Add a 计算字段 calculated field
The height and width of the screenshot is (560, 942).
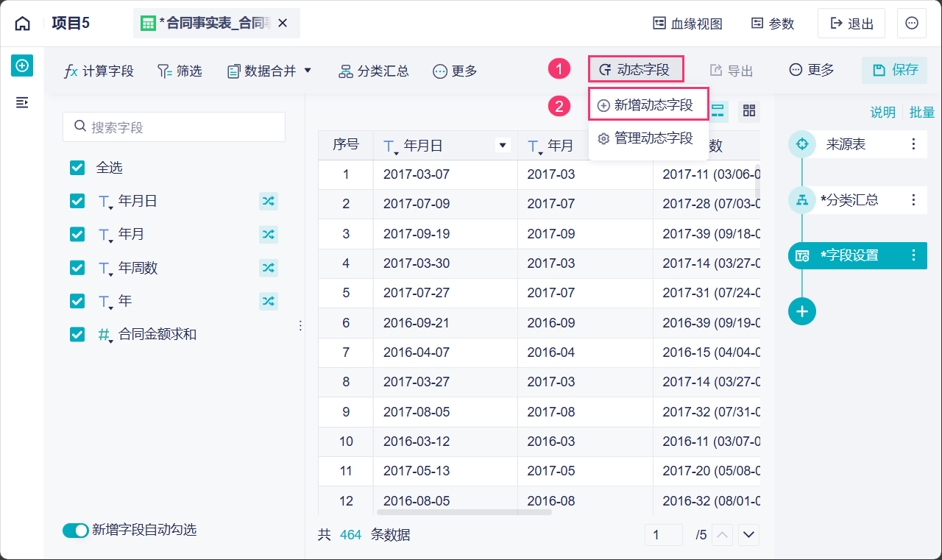(x=99, y=71)
